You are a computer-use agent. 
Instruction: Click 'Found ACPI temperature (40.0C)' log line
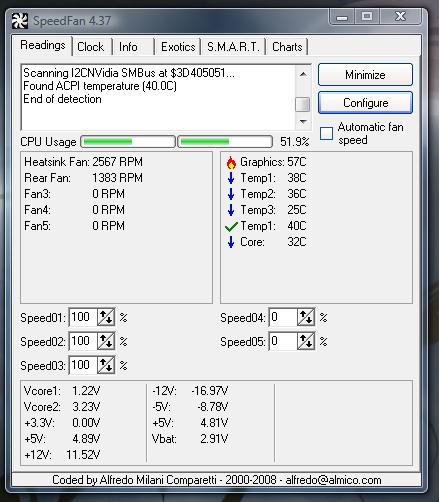(x=100, y=86)
